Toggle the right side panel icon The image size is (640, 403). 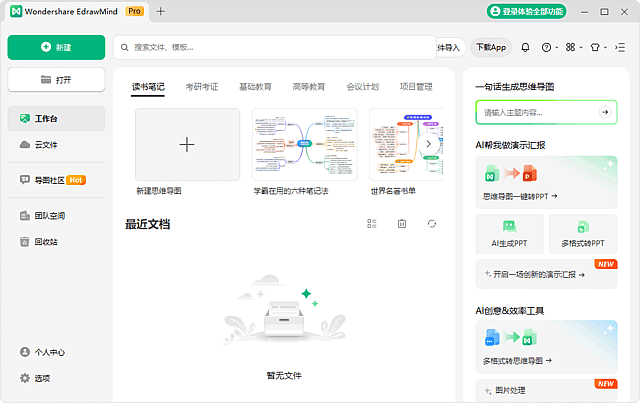point(619,47)
